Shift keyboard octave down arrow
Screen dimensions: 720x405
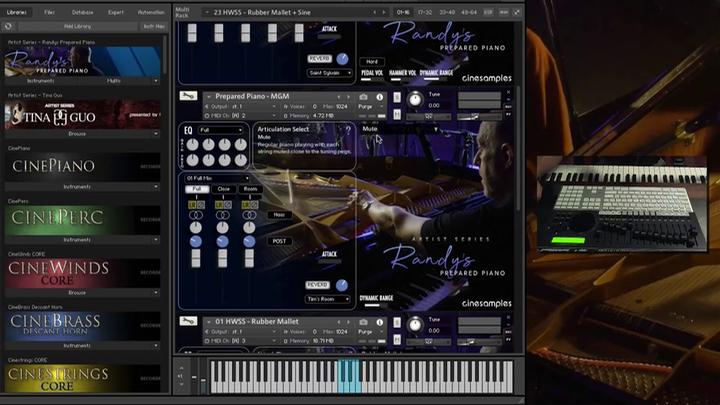(x=181, y=384)
